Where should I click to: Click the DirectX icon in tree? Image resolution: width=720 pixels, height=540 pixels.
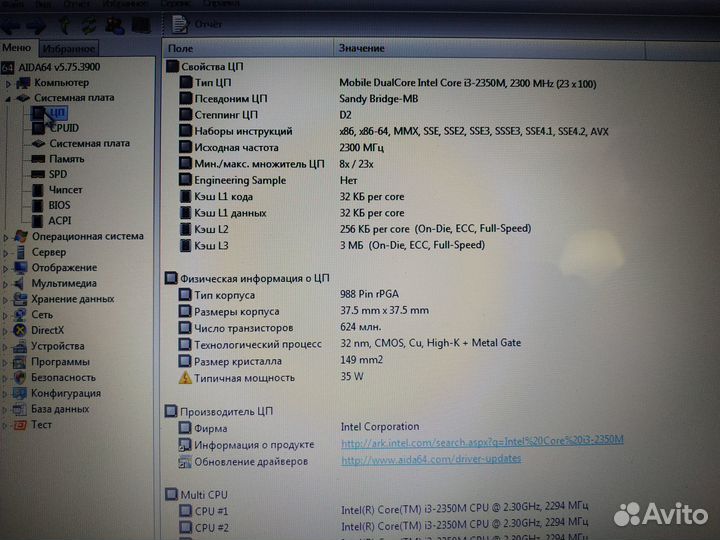coord(20,330)
